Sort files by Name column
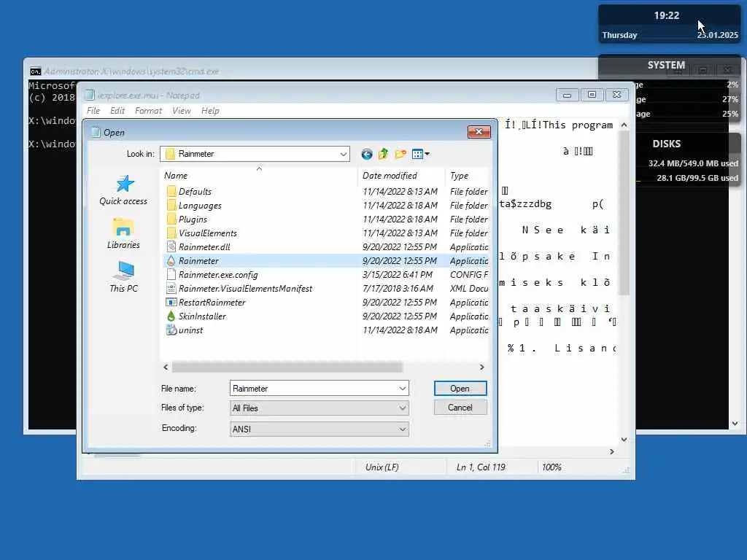Viewport: 747px width, 560px height. tap(259, 175)
